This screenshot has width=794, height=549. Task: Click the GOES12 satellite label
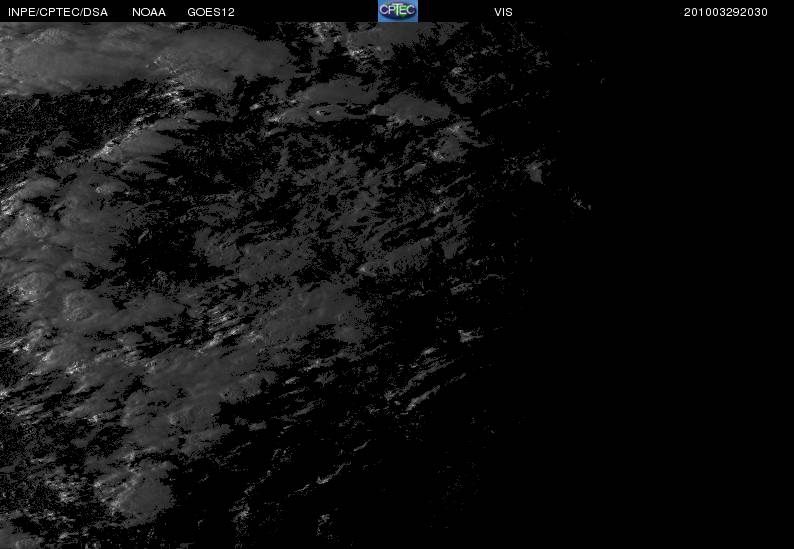click(211, 12)
